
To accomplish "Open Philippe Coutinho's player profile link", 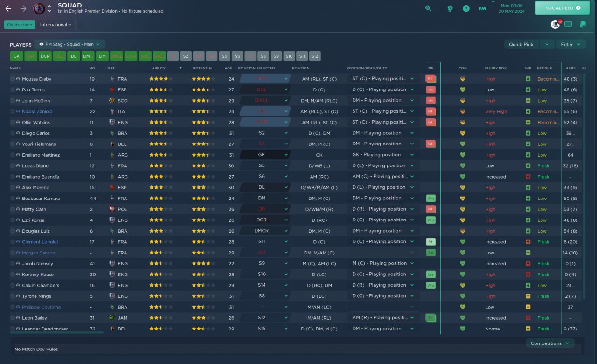I will click(x=42, y=307).
